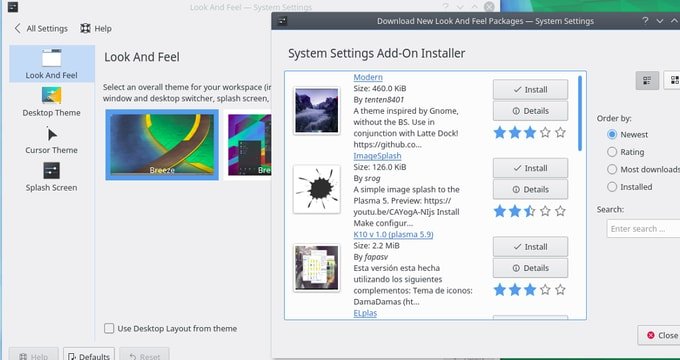
Task: Open the Look And Feel window titlebar icon
Action: (x=13, y=7)
